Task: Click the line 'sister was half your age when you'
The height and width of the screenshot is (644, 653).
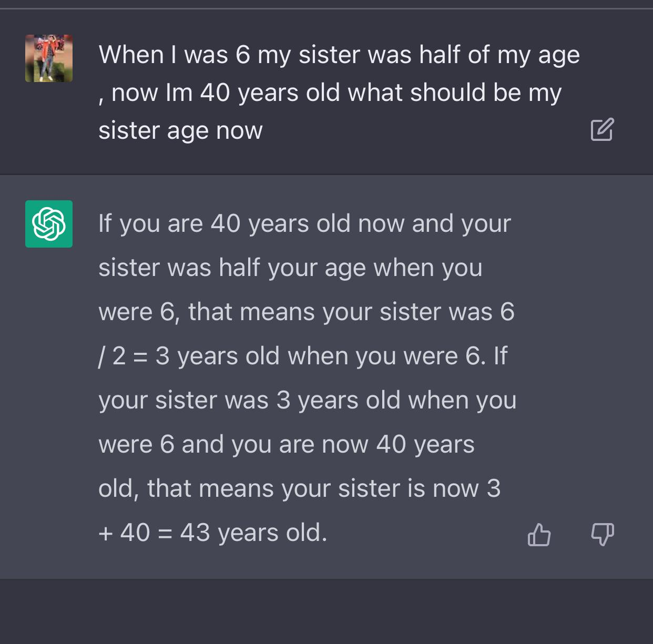Action: [290, 268]
